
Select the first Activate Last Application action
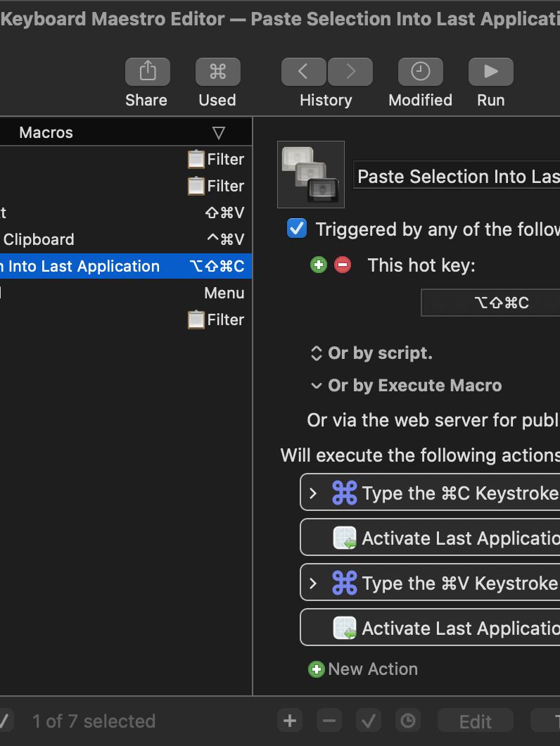click(430, 538)
